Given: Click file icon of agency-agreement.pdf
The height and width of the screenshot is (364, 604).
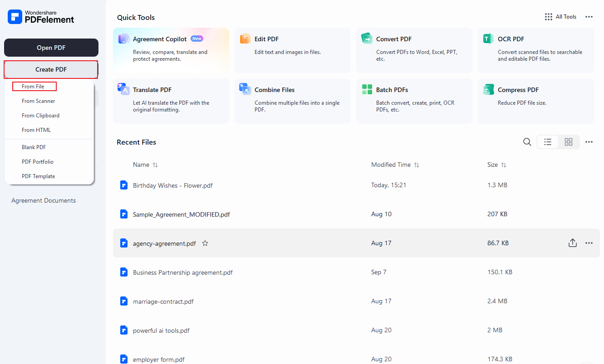Looking at the screenshot, I should pyautogui.click(x=124, y=243).
